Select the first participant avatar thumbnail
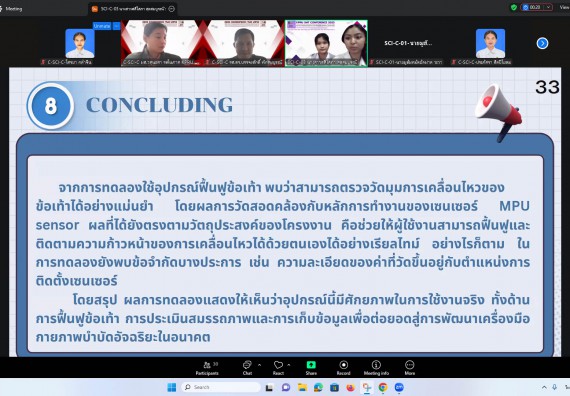 pyautogui.click(x=80, y=44)
